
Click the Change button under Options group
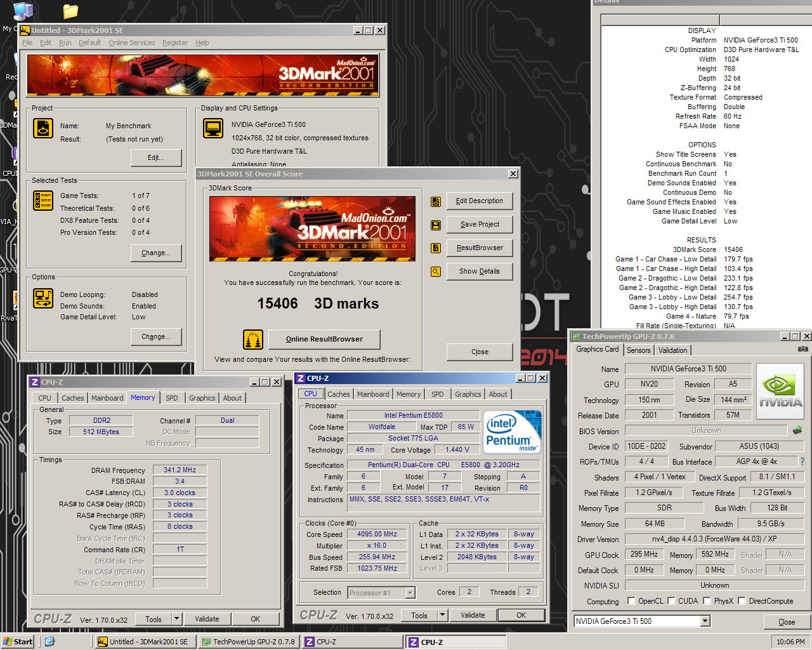(x=156, y=336)
